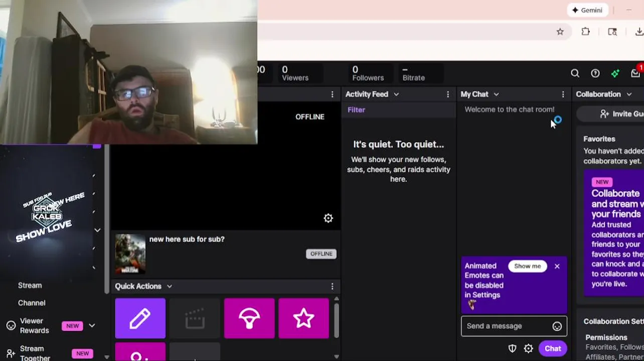Image resolution: width=644 pixels, height=361 pixels.
Task: Open the tab search icon in toolbar
Action: click(x=612, y=32)
